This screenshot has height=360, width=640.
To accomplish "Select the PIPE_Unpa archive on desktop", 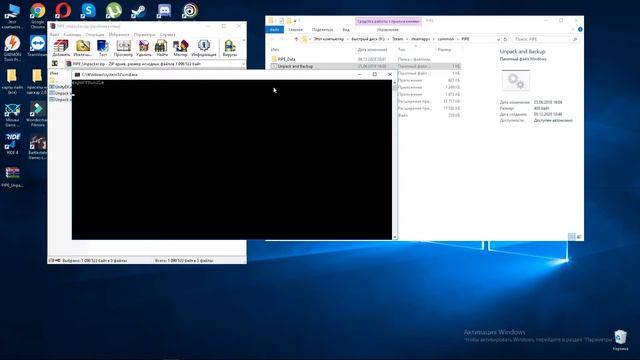I will pyautogui.click(x=12, y=176).
